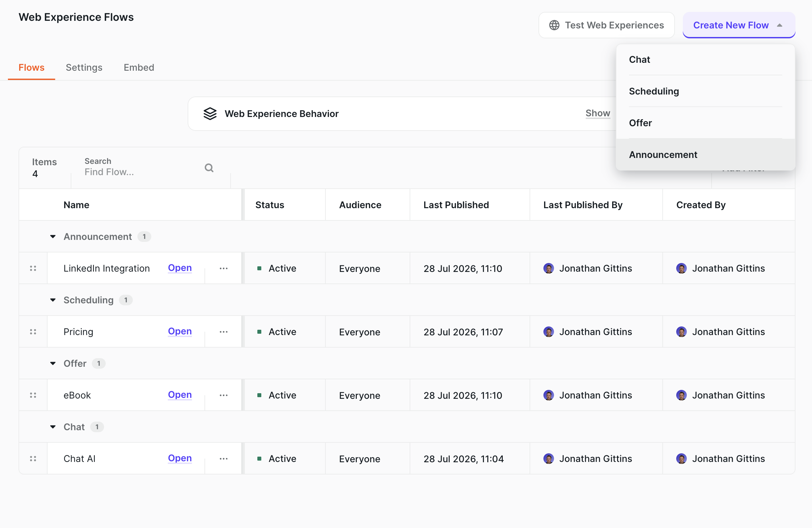
Task: Switch to the Embed tab
Action: tap(139, 68)
